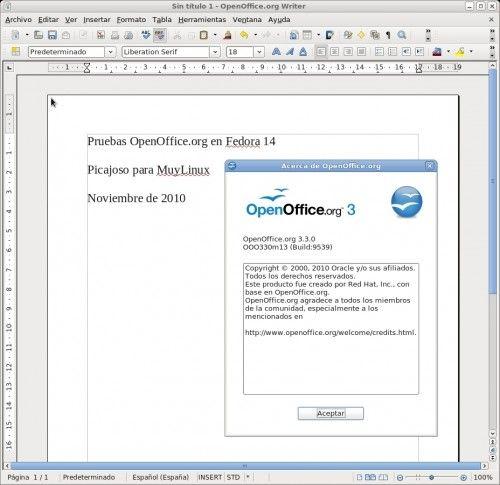Click the Insert Table icon
This screenshot has width=500, height=485.
[307, 35]
